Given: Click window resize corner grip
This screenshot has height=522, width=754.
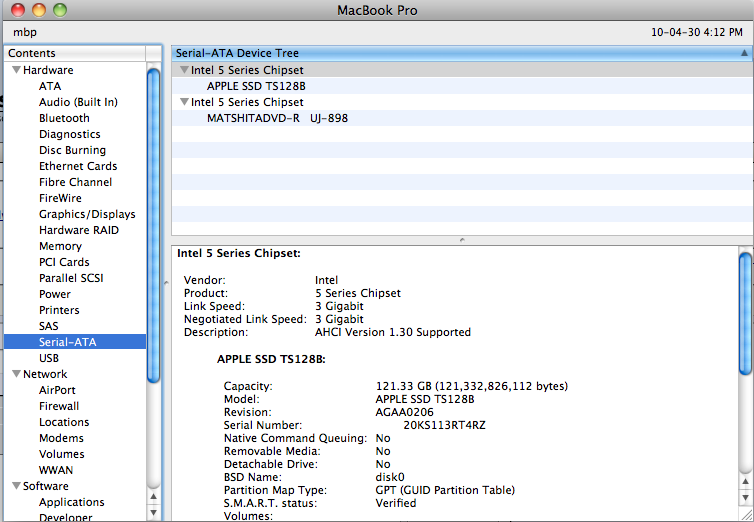Looking at the screenshot, I should 746,515.
